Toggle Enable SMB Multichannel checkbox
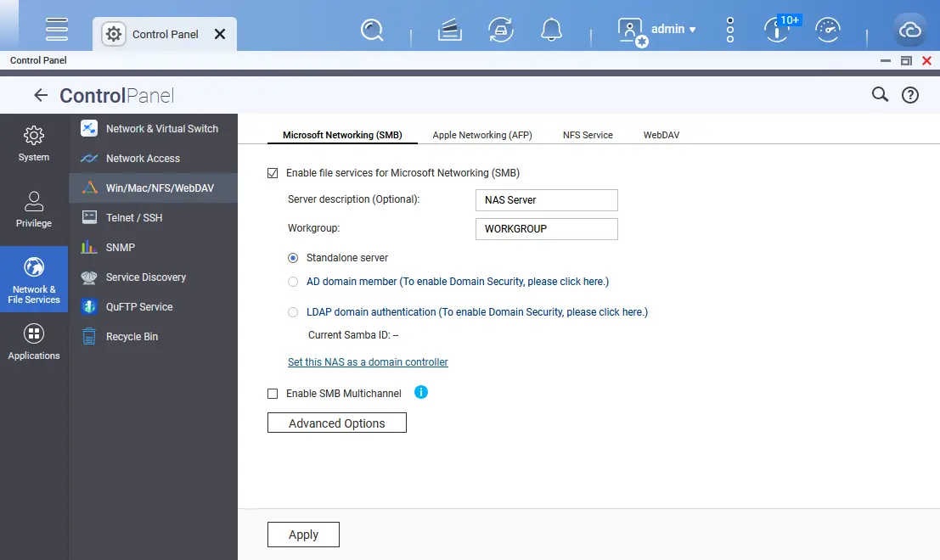The width and height of the screenshot is (940, 560). [273, 394]
